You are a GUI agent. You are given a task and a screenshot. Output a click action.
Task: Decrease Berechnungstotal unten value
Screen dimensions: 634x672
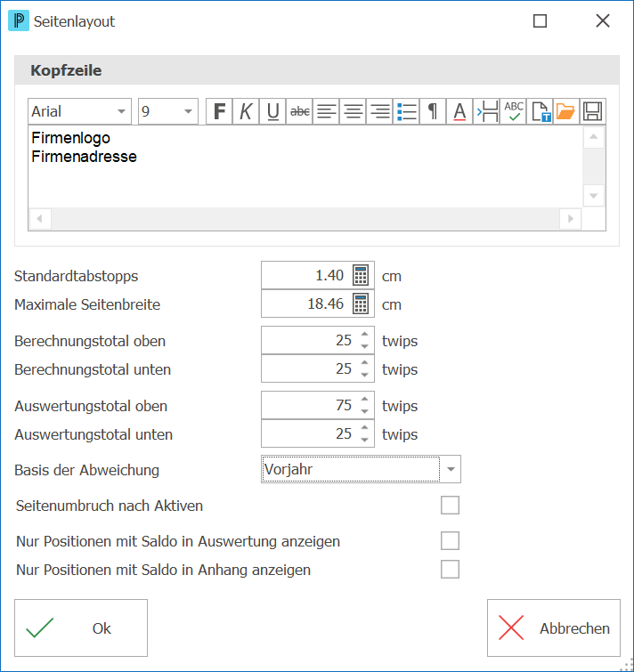point(364,375)
